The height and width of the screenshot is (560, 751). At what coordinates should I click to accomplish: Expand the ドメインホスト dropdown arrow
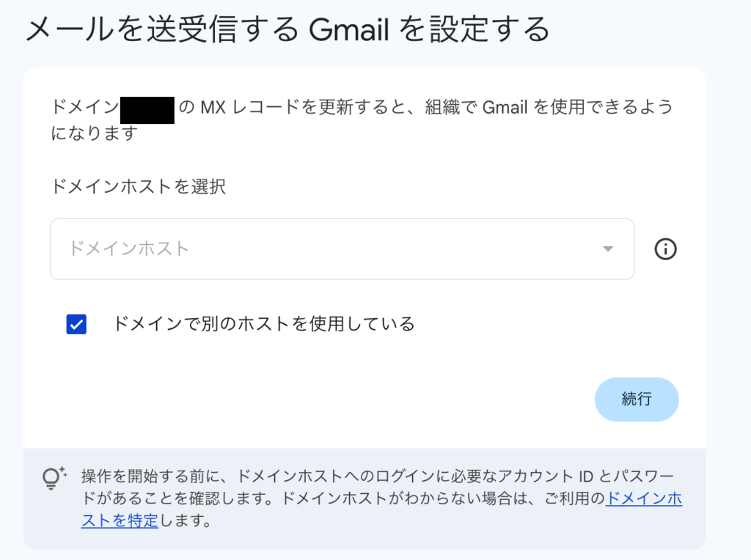(607, 249)
